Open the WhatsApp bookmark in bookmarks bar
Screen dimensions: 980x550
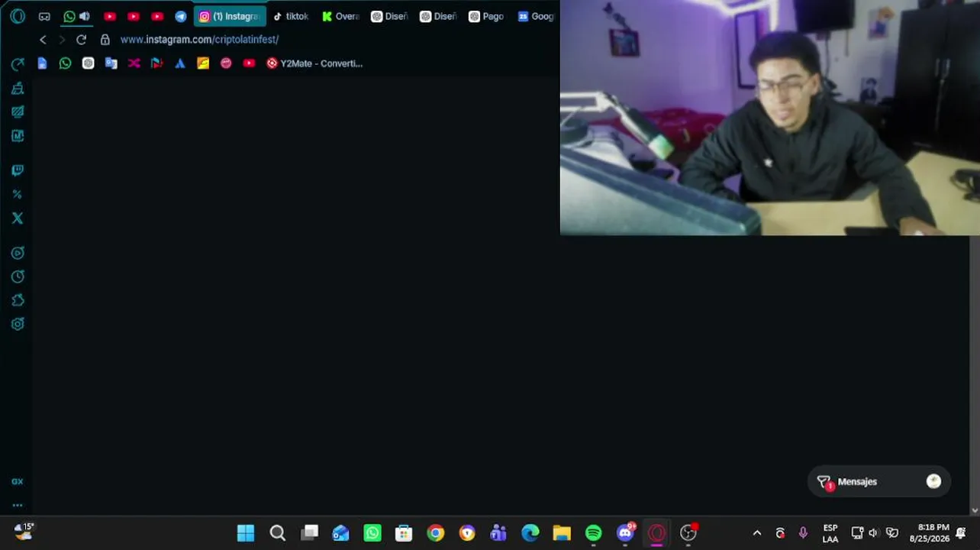pos(65,63)
